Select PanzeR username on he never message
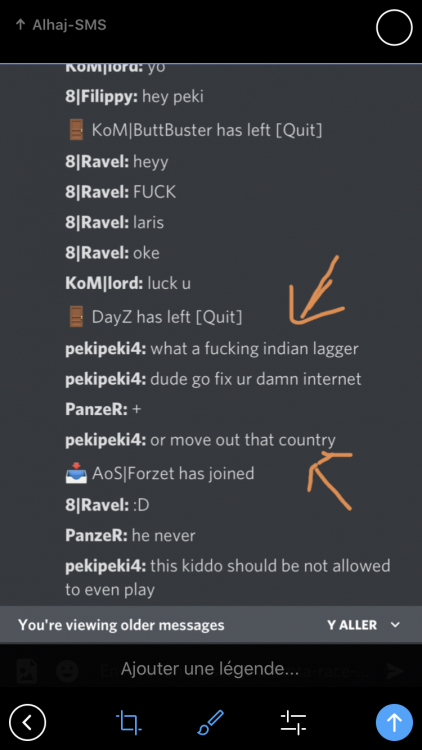The height and width of the screenshot is (750, 422). point(97,535)
